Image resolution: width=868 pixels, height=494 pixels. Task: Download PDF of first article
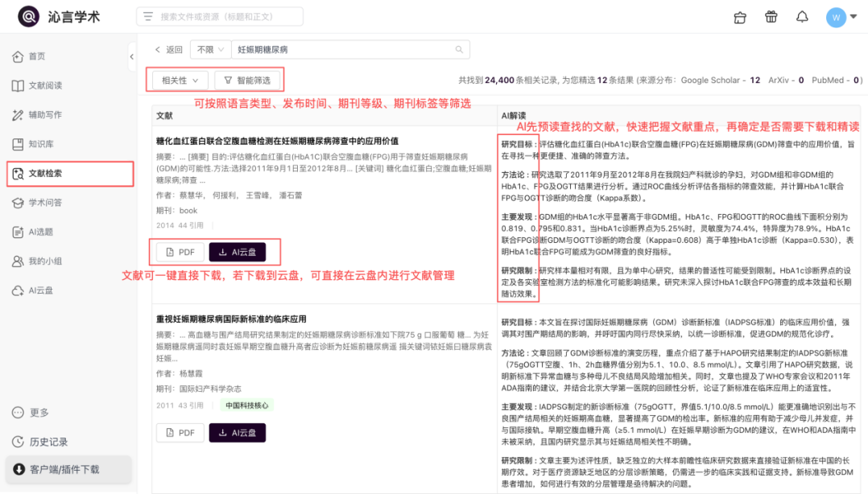(x=180, y=252)
